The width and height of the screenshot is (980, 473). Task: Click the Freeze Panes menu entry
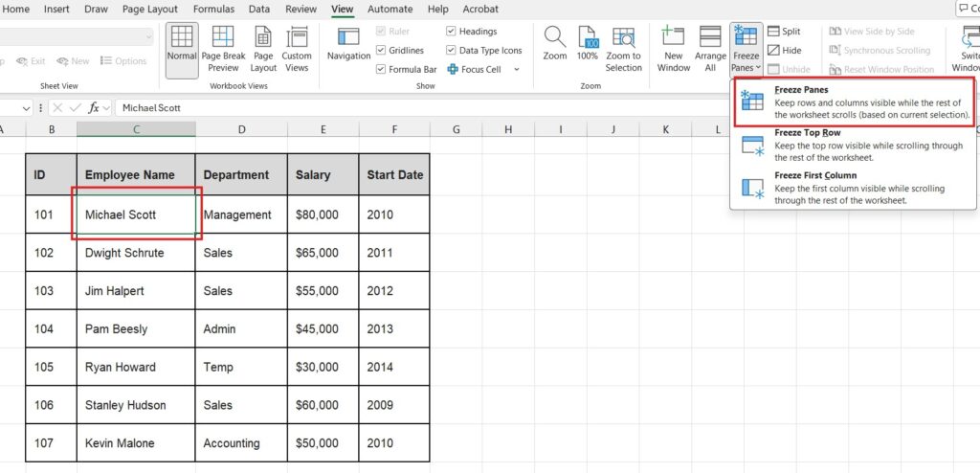(853, 101)
